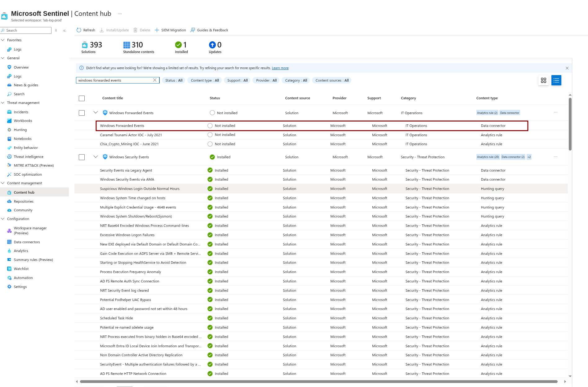Collapse the Windows Forwarded Events solution row
Screen dimensions: 588x387
pos(96,113)
